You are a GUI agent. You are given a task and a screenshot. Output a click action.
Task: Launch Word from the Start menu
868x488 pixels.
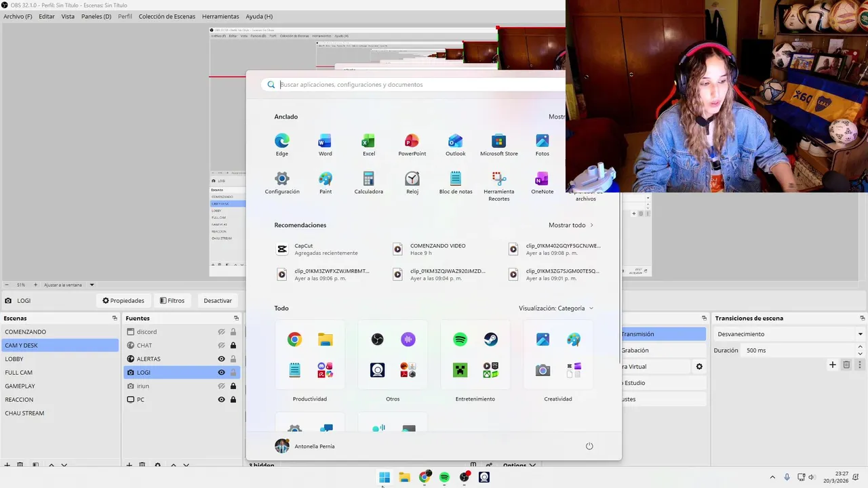point(325,145)
